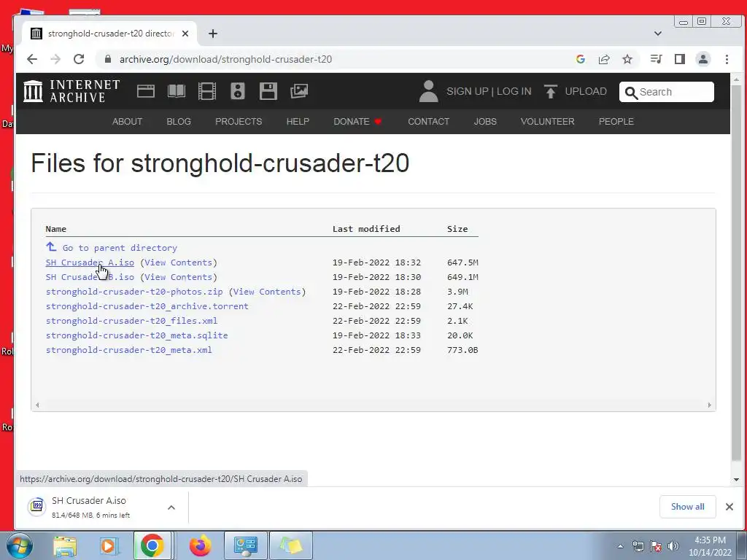Click the address bar URL
The image size is (747, 560).
pyautogui.click(x=225, y=59)
